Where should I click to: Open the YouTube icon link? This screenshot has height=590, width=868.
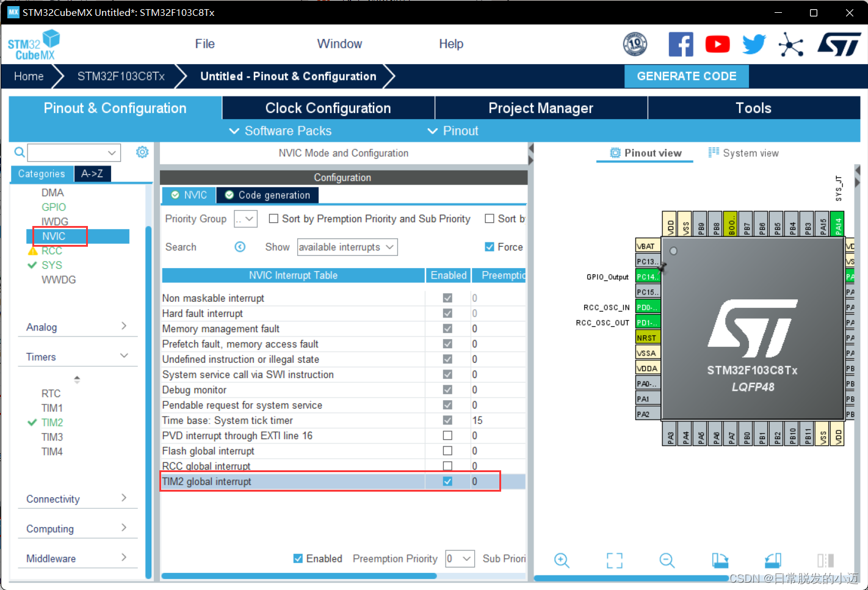click(x=717, y=45)
